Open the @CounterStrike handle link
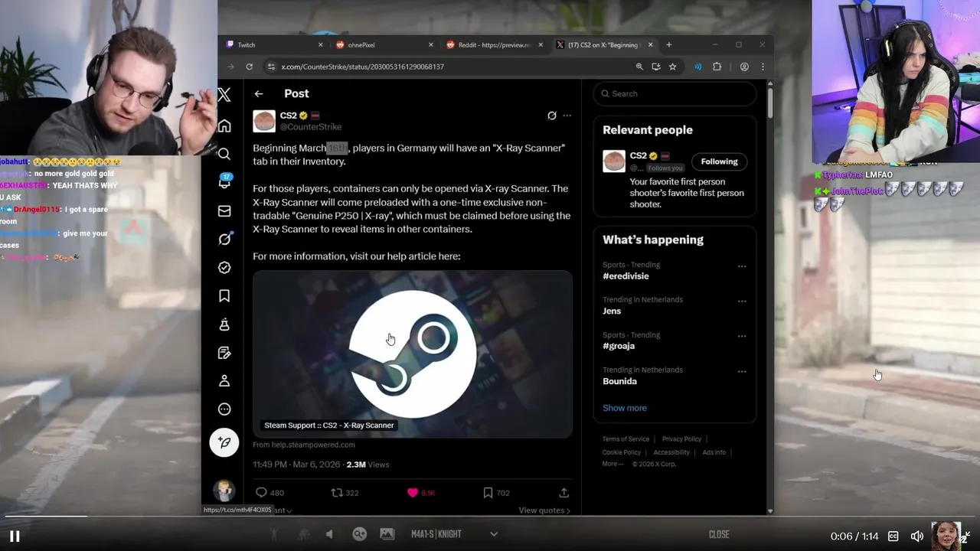The height and width of the screenshot is (551, 980). (311, 127)
